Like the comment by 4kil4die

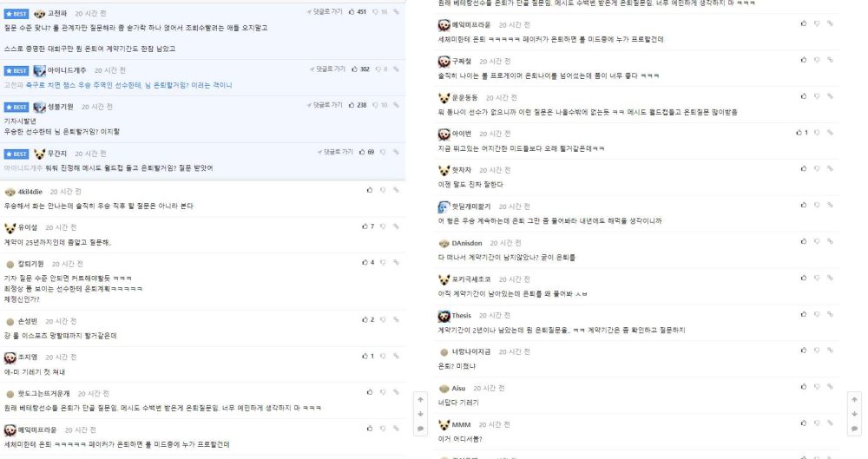pos(369,190)
